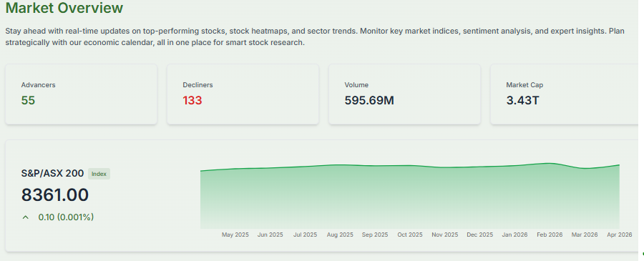Click the Sep 2025 axis label
This screenshot has width=644, height=261.
click(375, 235)
